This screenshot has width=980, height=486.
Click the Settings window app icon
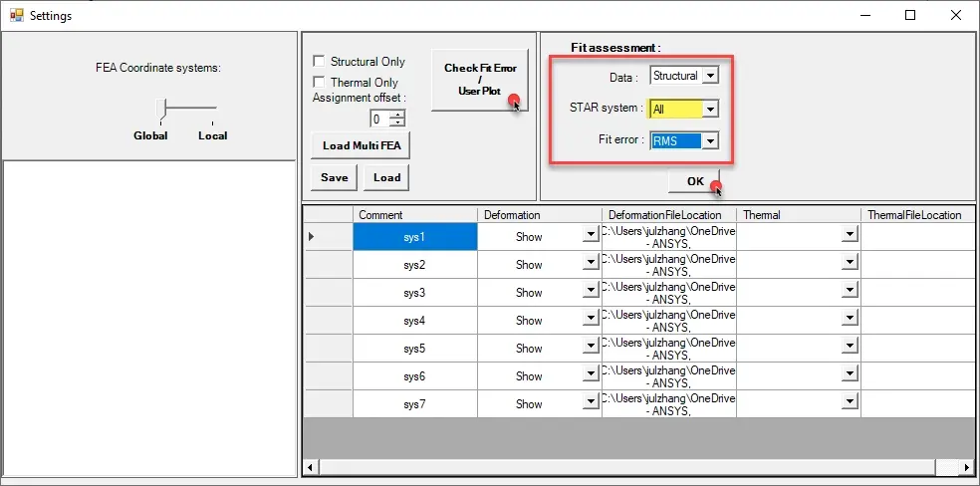(16, 15)
